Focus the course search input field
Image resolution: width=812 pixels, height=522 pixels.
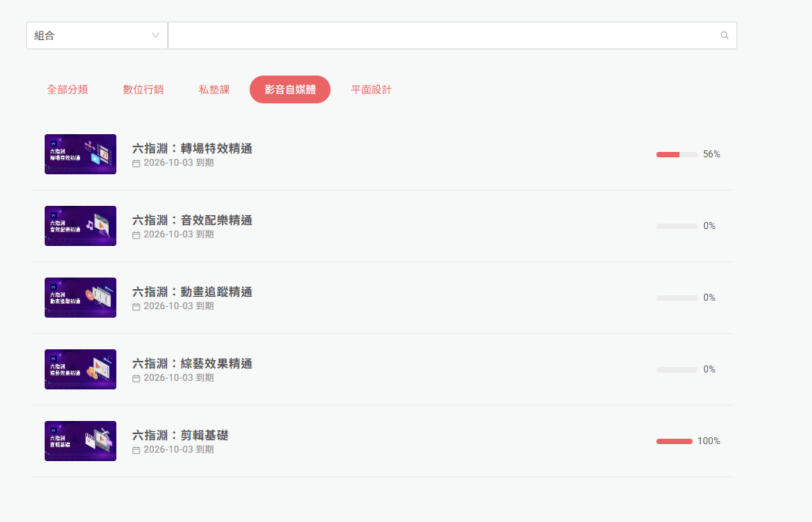point(452,35)
